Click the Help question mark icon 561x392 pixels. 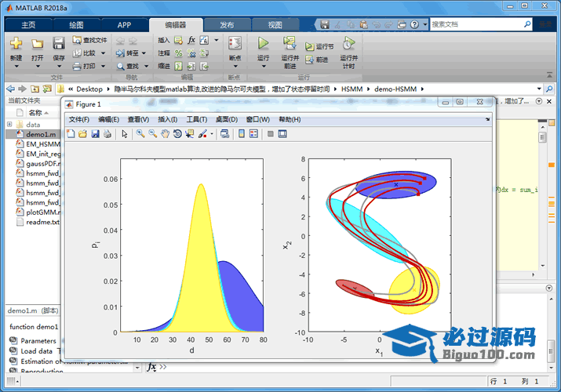(x=414, y=24)
